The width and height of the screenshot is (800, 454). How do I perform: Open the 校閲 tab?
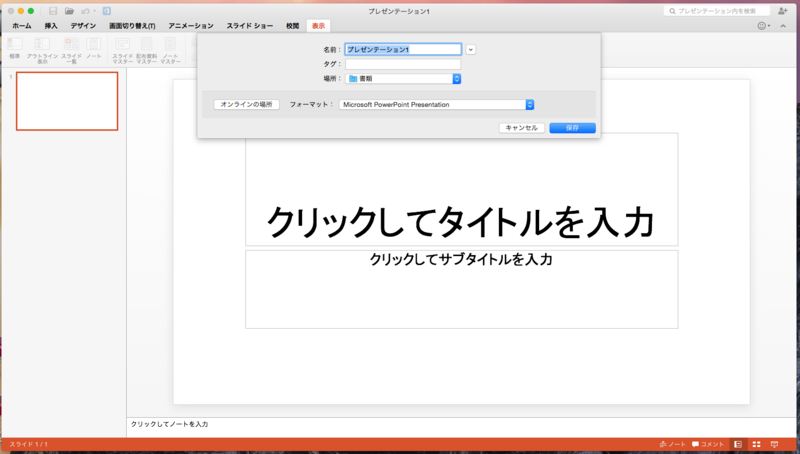pos(292,26)
